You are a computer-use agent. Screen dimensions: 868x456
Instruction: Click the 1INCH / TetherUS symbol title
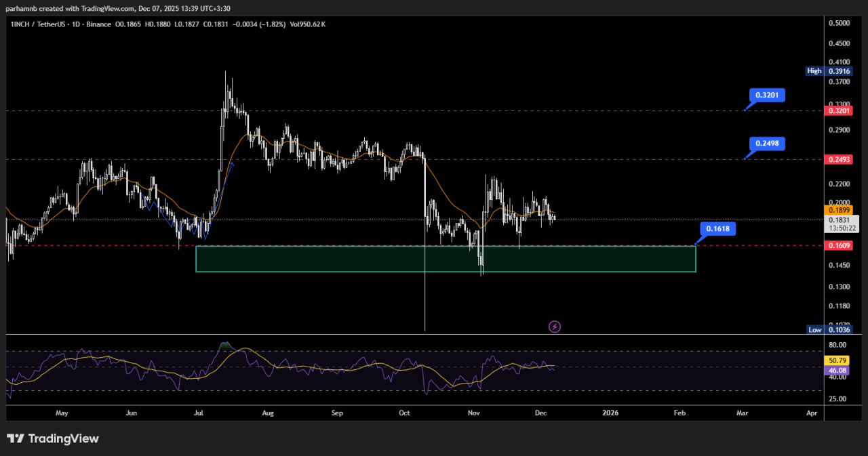point(39,24)
